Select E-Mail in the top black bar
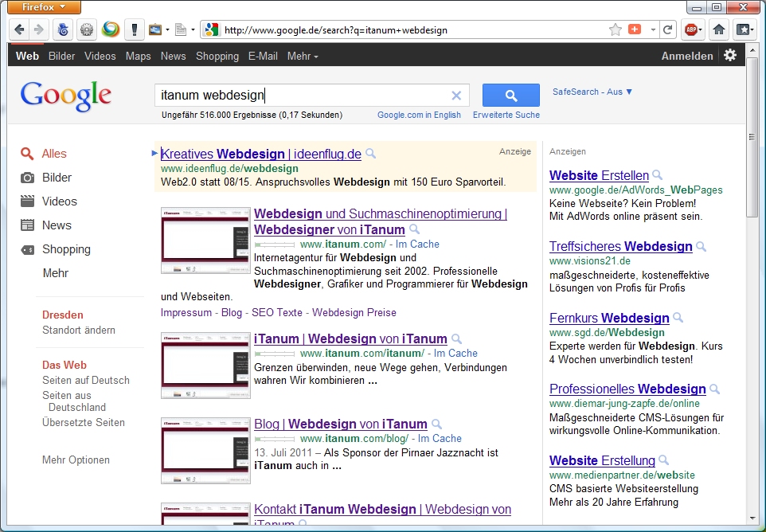The image size is (766, 532). 263,57
